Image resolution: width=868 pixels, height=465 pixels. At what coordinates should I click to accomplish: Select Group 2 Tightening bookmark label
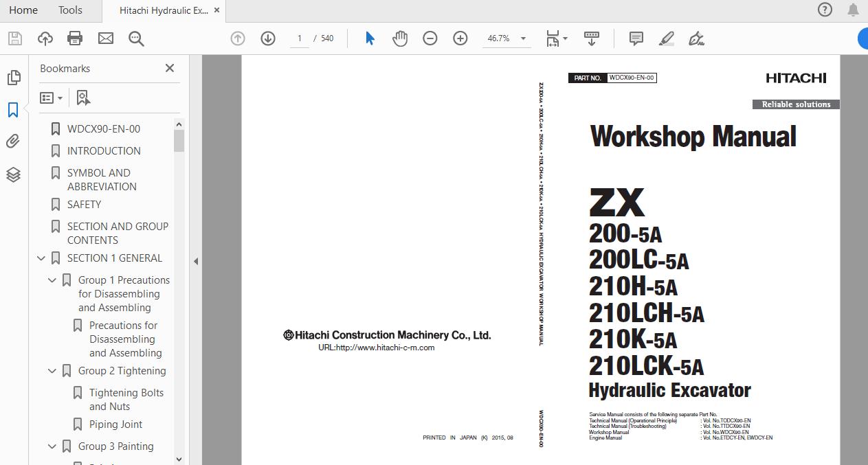click(122, 370)
